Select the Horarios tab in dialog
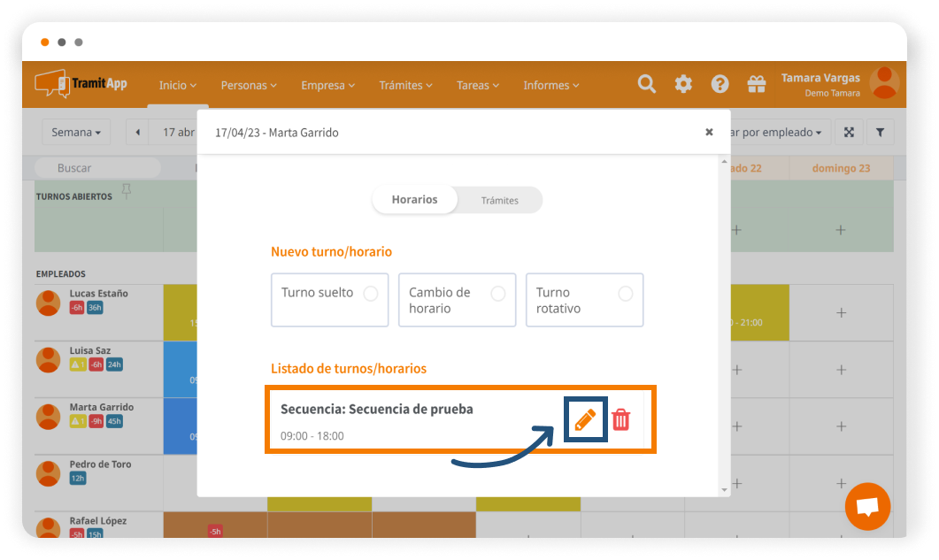Image resolution: width=939 pixels, height=560 pixels. point(414,200)
